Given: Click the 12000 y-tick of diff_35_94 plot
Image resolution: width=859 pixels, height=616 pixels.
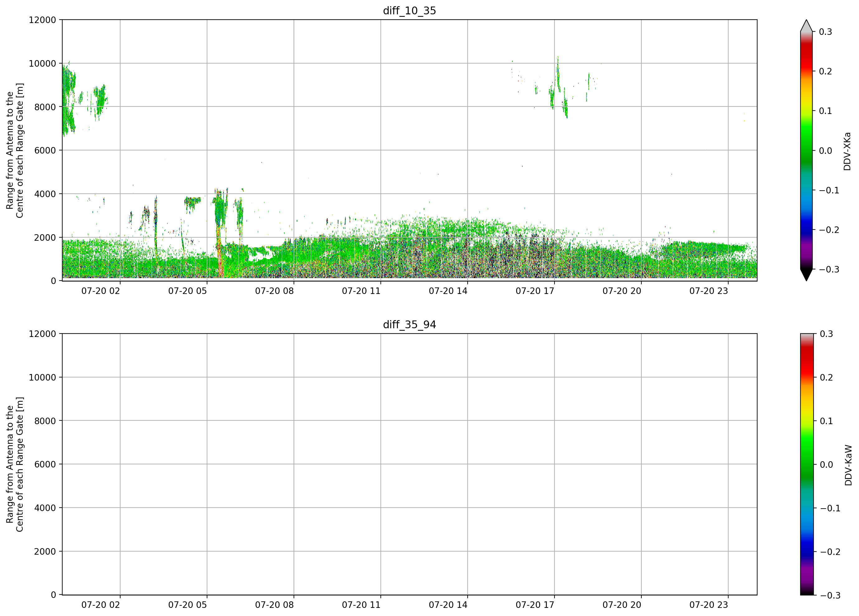Looking at the screenshot, I should (42, 334).
